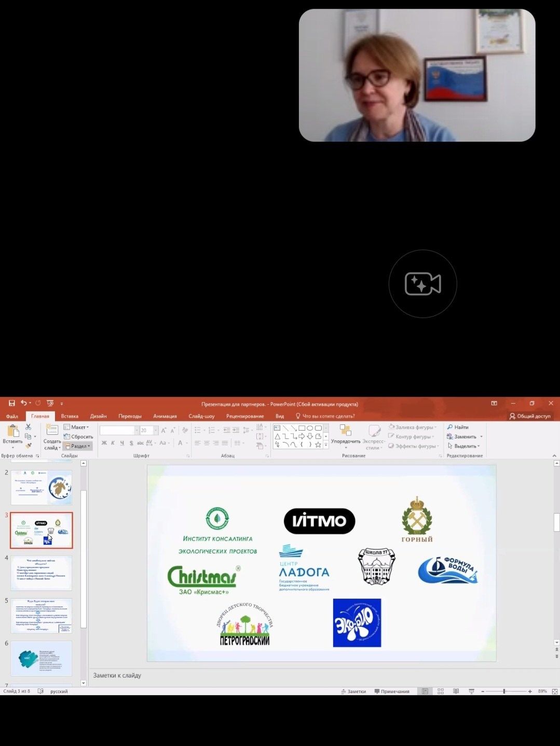Viewport: 560px width, 746px height.
Task: Open the slide sorter view icon
Action: point(441,692)
